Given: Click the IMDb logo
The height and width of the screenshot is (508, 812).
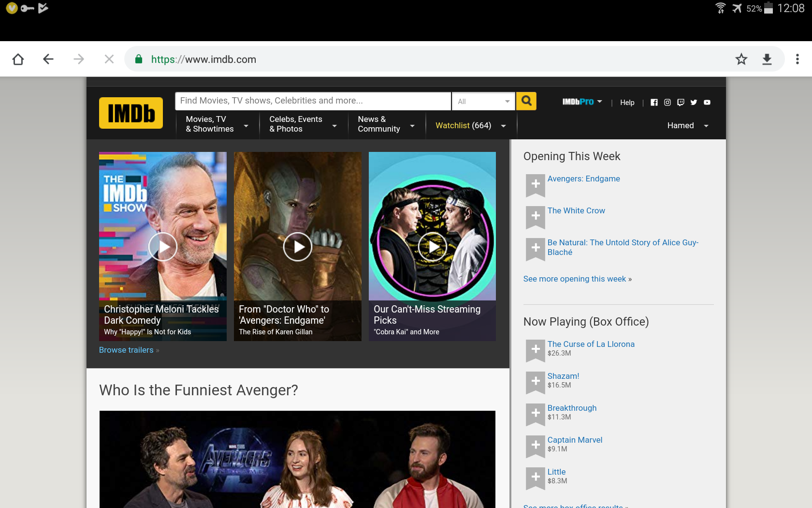Looking at the screenshot, I should click(x=131, y=113).
